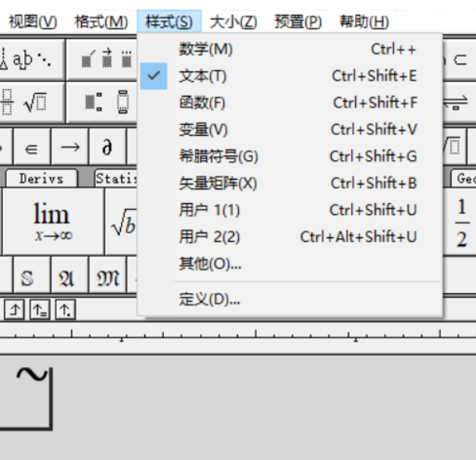Image resolution: width=476 pixels, height=460 pixels.
Task: Select 变量(V) style entry
Action: (x=290, y=130)
